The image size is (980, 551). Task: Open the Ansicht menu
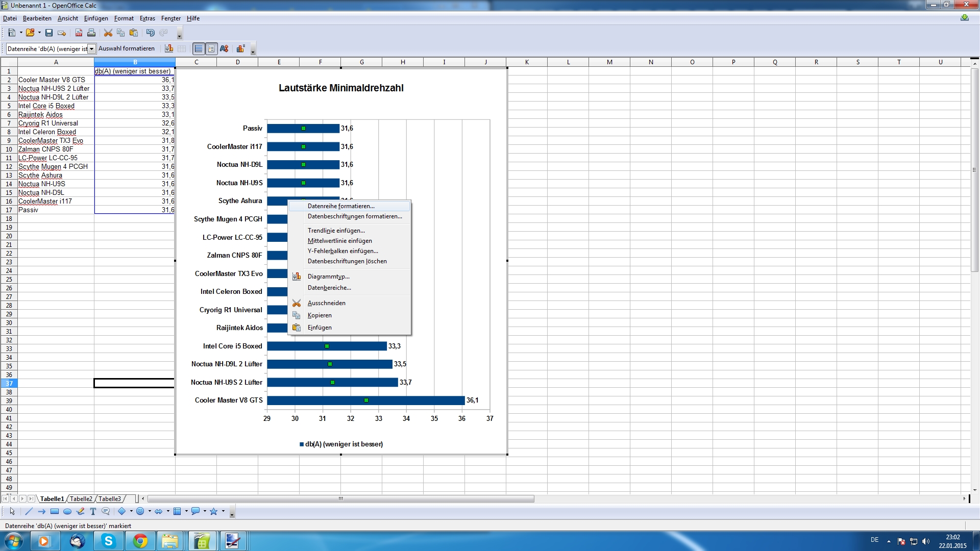pyautogui.click(x=68, y=18)
